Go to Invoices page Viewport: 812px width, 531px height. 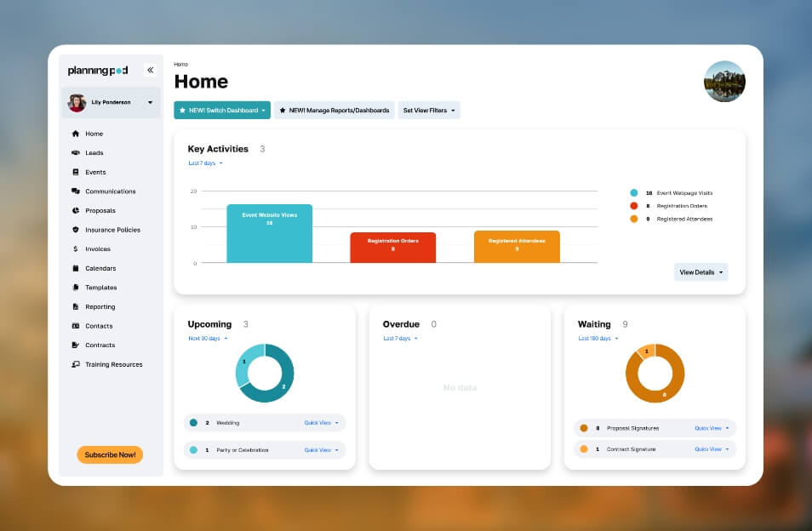point(98,249)
